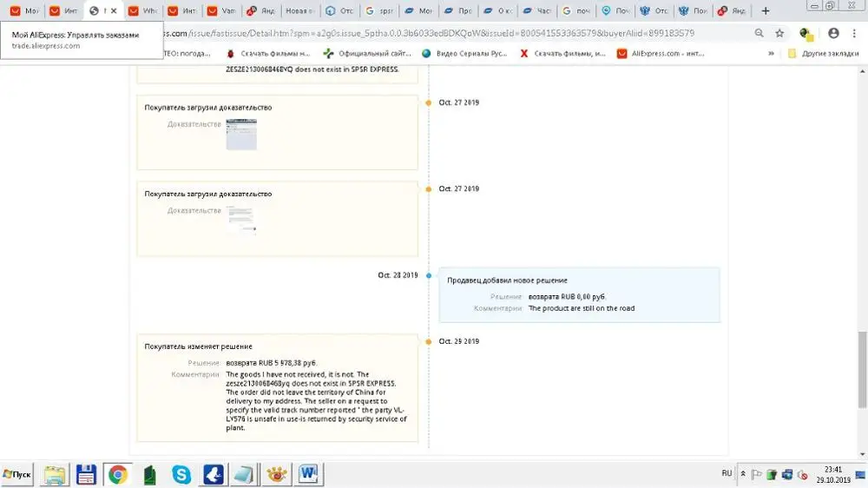Open the green book icon in taskbar

pos(149,475)
